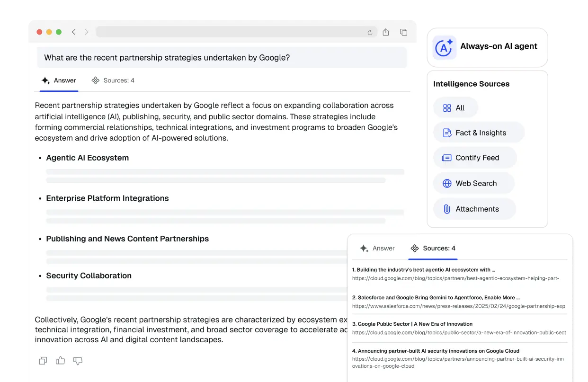This screenshot has height=382, width=588.
Task: Reload the page with the refresh icon
Action: click(x=370, y=32)
